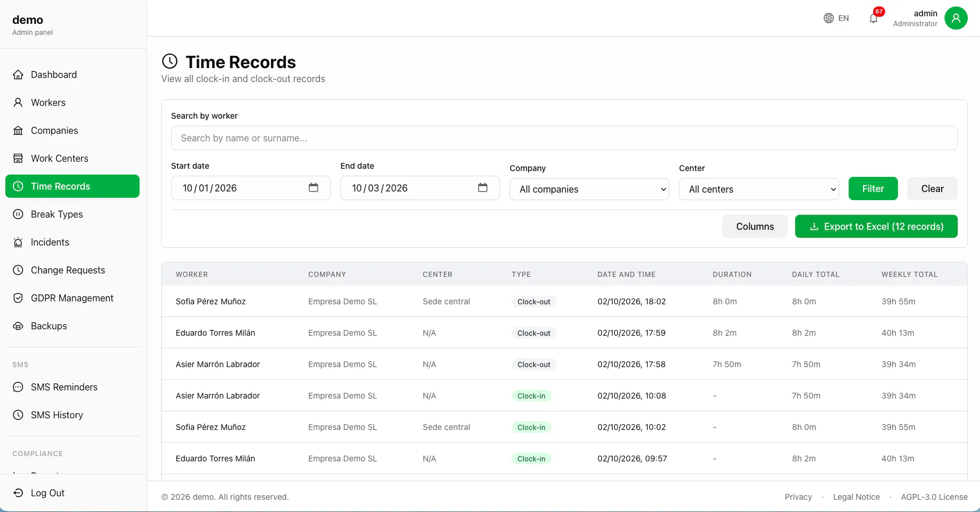Image resolution: width=980 pixels, height=512 pixels.
Task: Click Sede central in the 10:02 row
Action: click(x=446, y=427)
